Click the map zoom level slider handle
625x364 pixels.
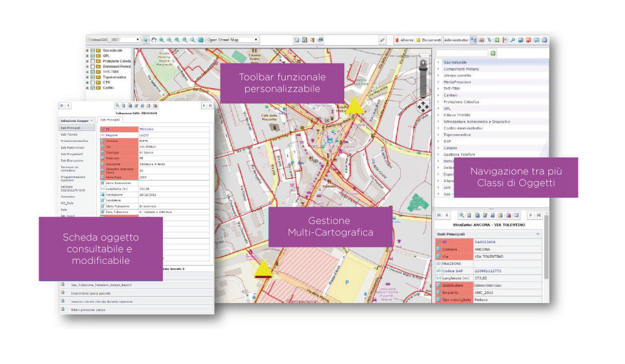tap(423, 70)
